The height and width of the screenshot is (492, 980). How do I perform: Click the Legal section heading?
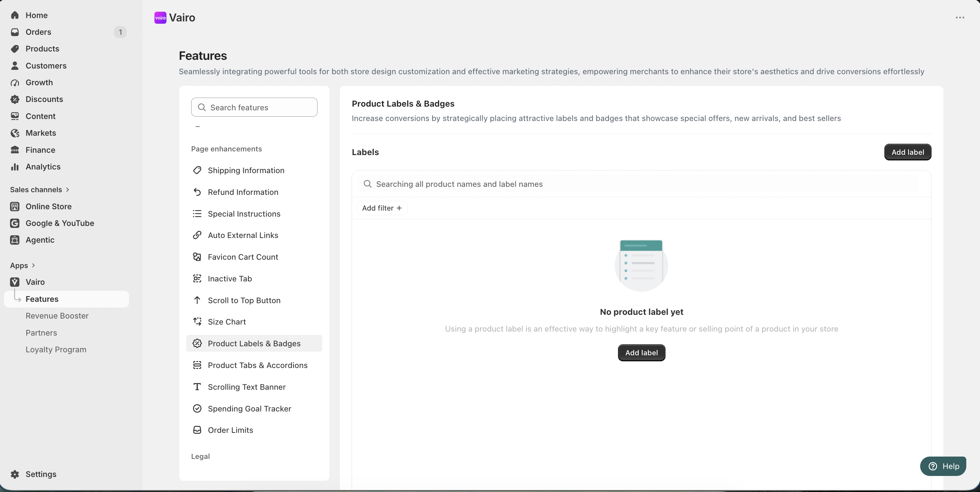[200, 456]
